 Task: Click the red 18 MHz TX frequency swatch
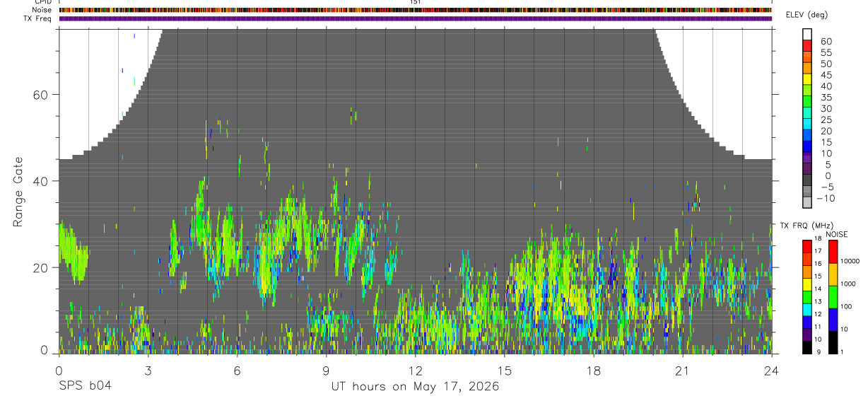coord(807,247)
